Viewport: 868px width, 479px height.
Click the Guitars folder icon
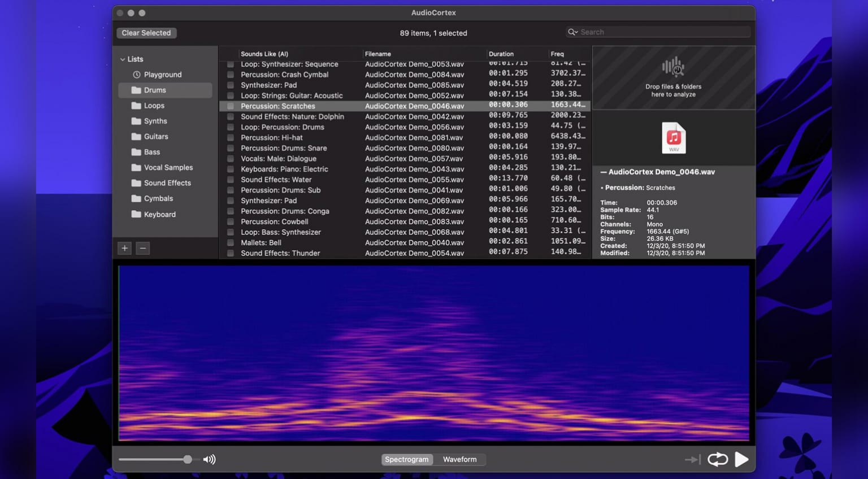[136, 137]
